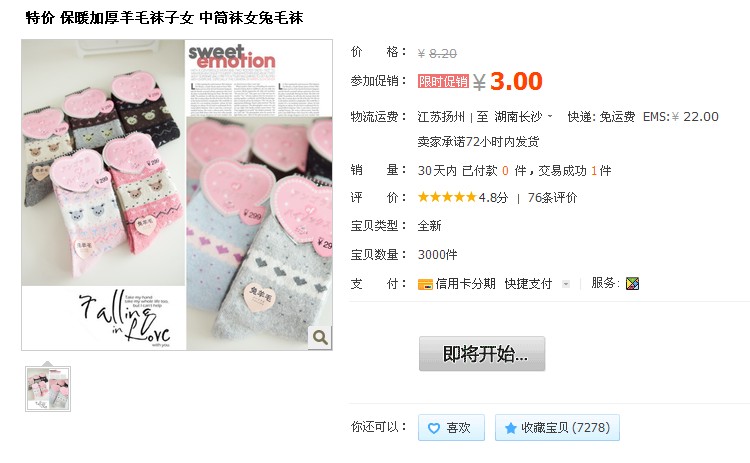Click the five-star rating icons

[x=447, y=197]
